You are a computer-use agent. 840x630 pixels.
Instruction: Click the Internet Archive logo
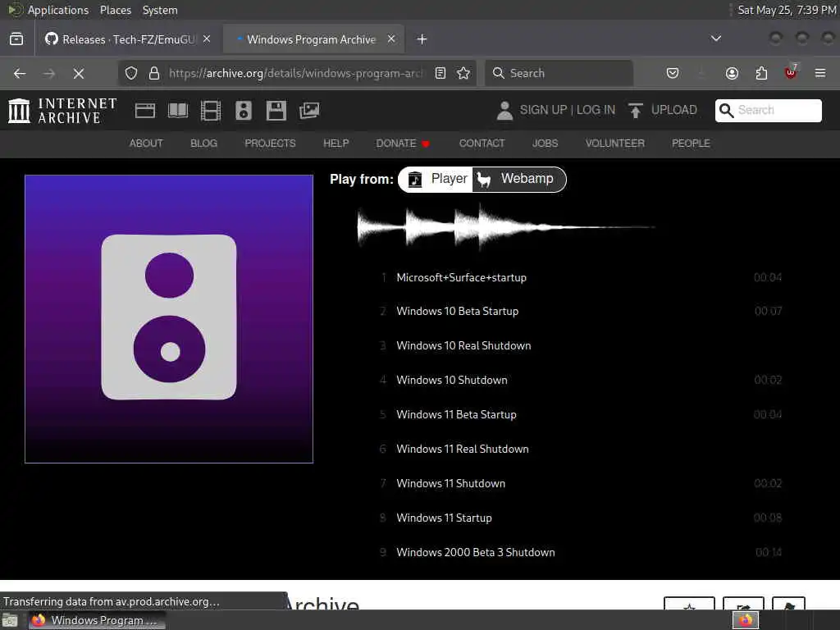(x=62, y=111)
